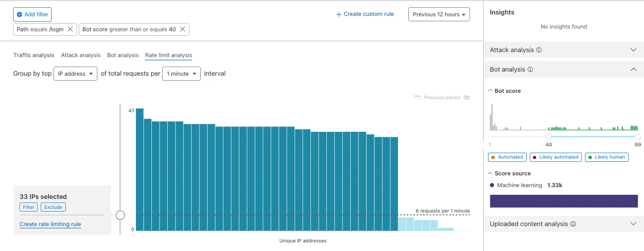Viewport: 644px width, 251px height.
Task: Remove the Bot score filter chip
Action: pyautogui.click(x=183, y=29)
